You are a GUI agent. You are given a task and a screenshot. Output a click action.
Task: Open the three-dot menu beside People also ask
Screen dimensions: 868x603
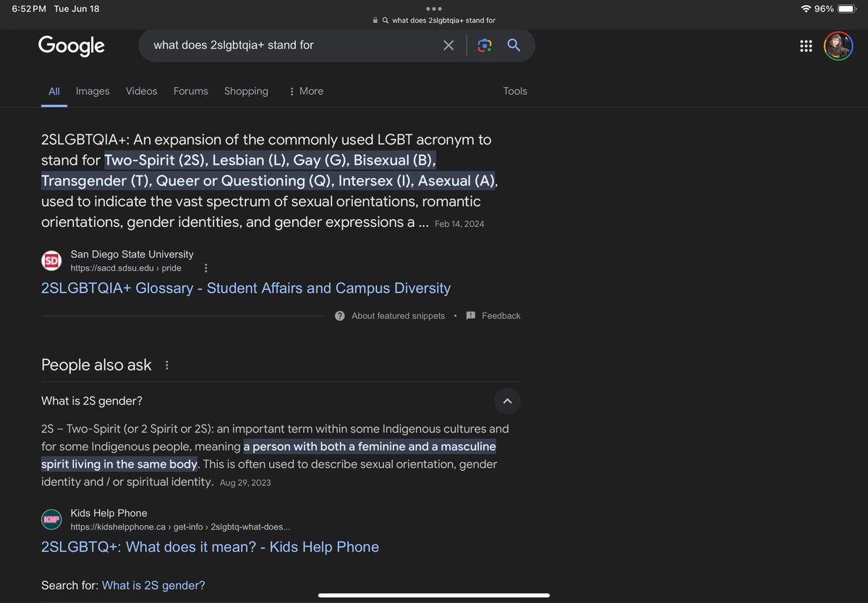coord(167,365)
